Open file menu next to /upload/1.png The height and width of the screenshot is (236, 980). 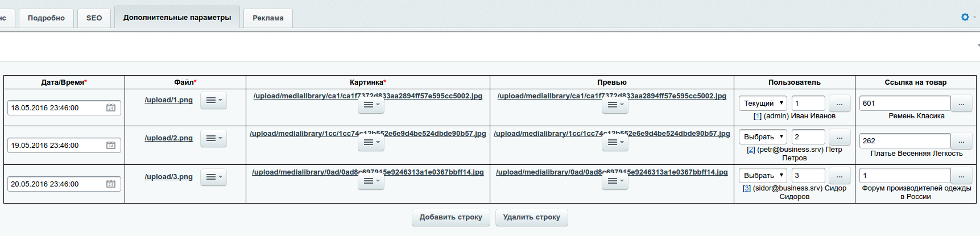point(213,100)
